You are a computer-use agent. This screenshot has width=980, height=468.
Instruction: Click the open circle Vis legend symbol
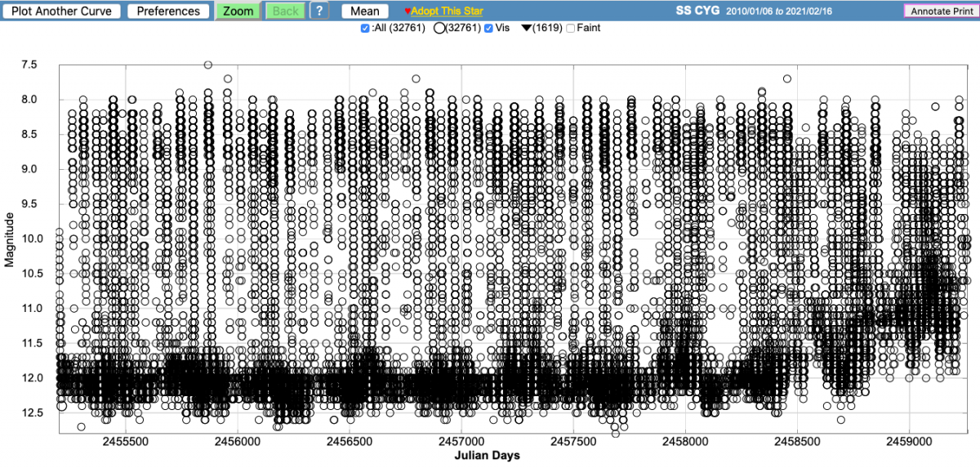tap(439, 29)
